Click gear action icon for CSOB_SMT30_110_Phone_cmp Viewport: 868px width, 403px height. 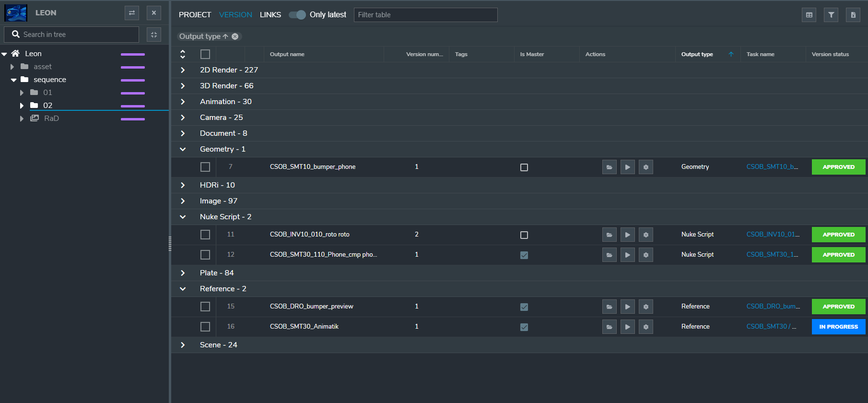(x=646, y=255)
